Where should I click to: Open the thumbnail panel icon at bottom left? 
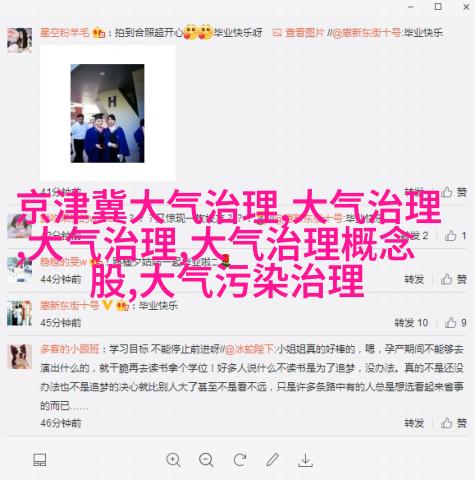coord(40,460)
